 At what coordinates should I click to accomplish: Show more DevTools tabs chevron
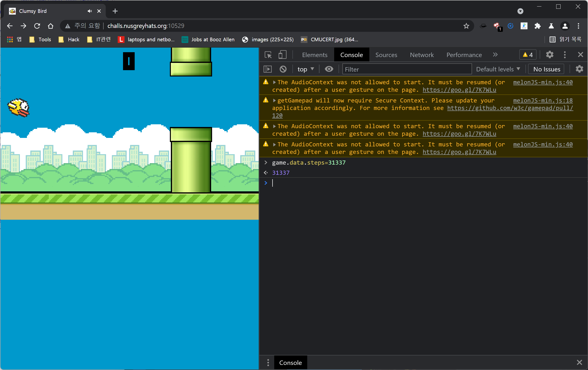495,55
